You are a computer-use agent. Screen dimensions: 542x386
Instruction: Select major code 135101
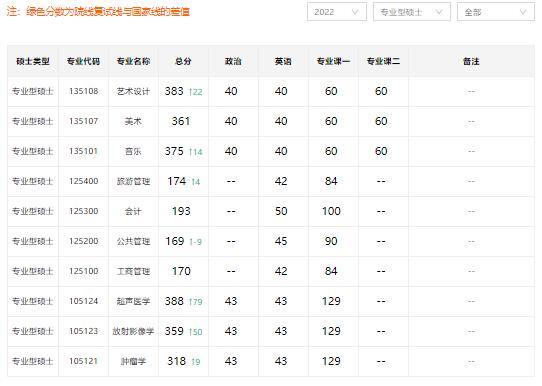pos(84,151)
